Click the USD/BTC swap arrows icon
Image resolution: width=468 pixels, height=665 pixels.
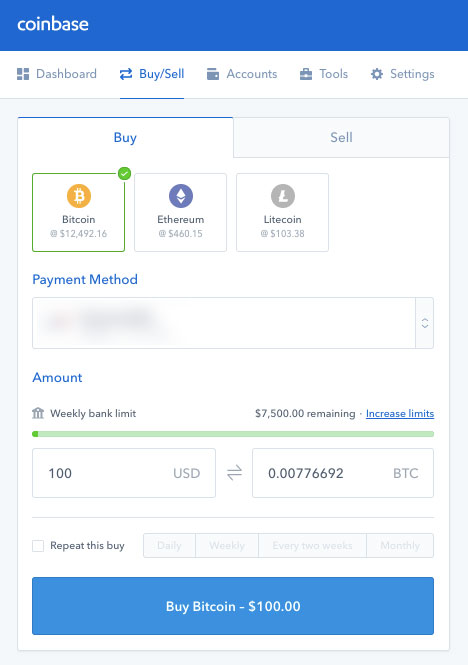[234, 473]
